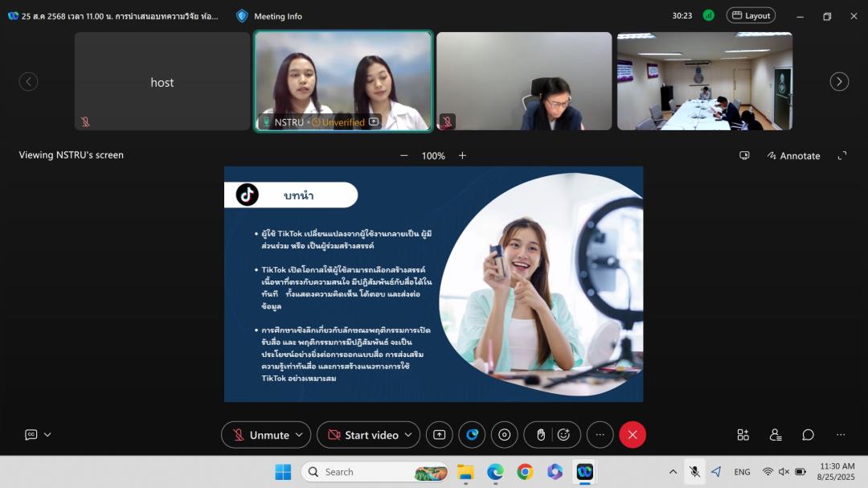Open the Apps icon at bottom right
Viewport: 868px width, 488px height.
(743, 435)
